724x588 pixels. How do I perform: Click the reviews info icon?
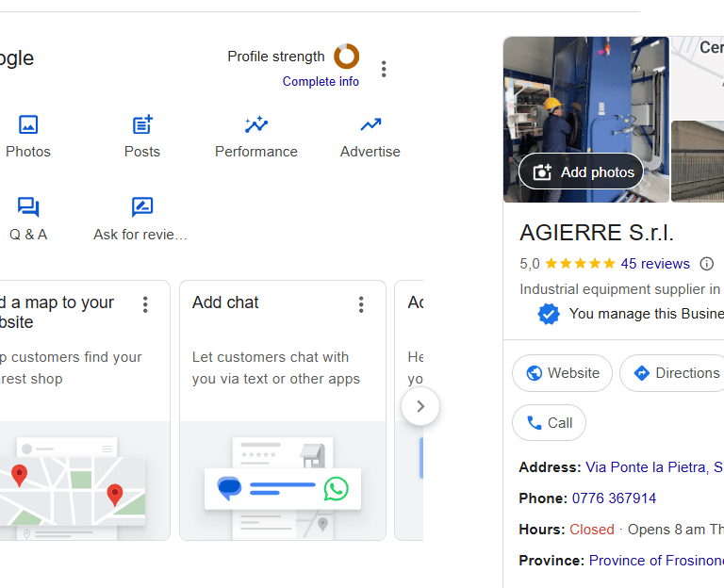point(706,264)
